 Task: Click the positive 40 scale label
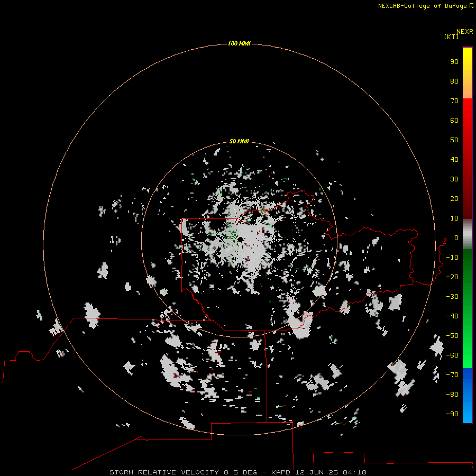(x=454, y=159)
